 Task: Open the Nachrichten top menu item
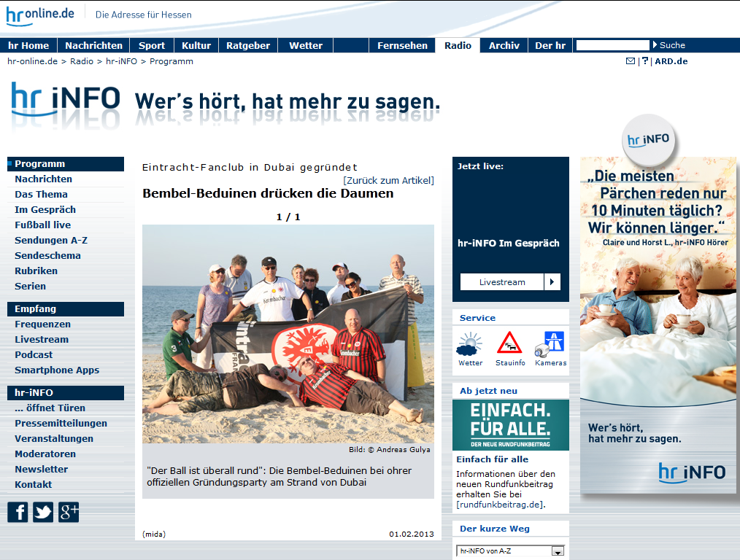[93, 45]
